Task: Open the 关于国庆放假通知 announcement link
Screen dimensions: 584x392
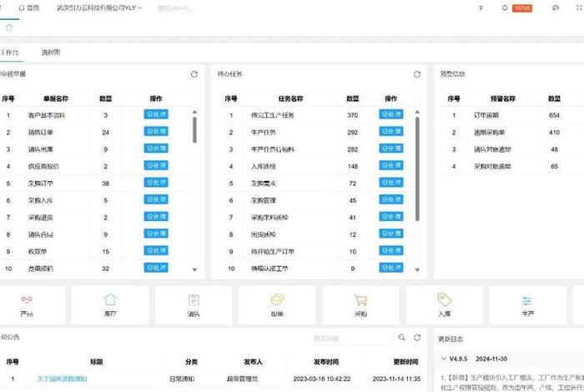Action: (63, 379)
